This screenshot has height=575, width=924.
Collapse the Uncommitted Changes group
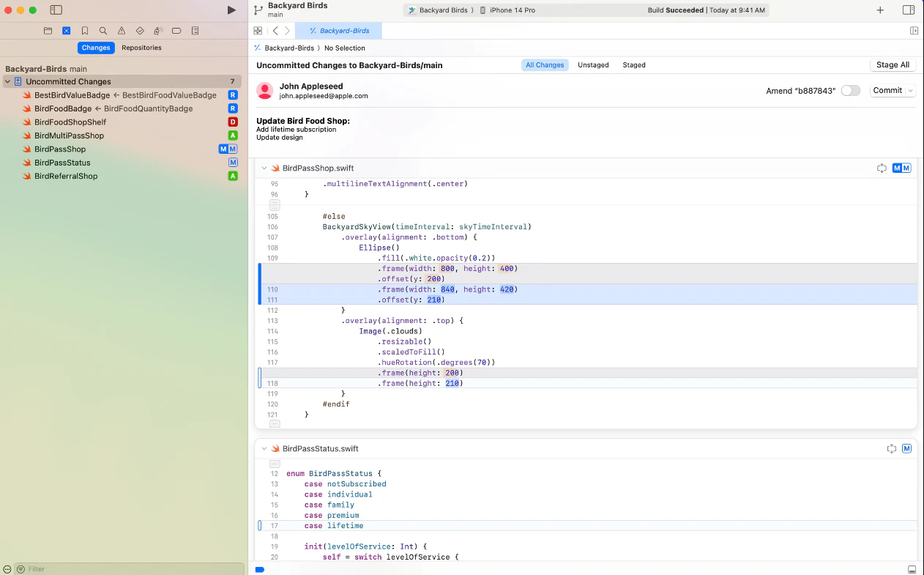pos(7,81)
